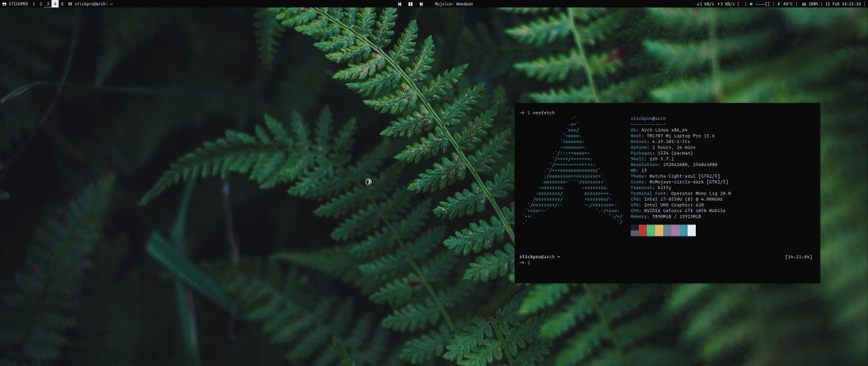This screenshot has height=366, width=868.
Task: Click the Memory: 5890MiB / 15923MiB line
Action: [x=665, y=216]
